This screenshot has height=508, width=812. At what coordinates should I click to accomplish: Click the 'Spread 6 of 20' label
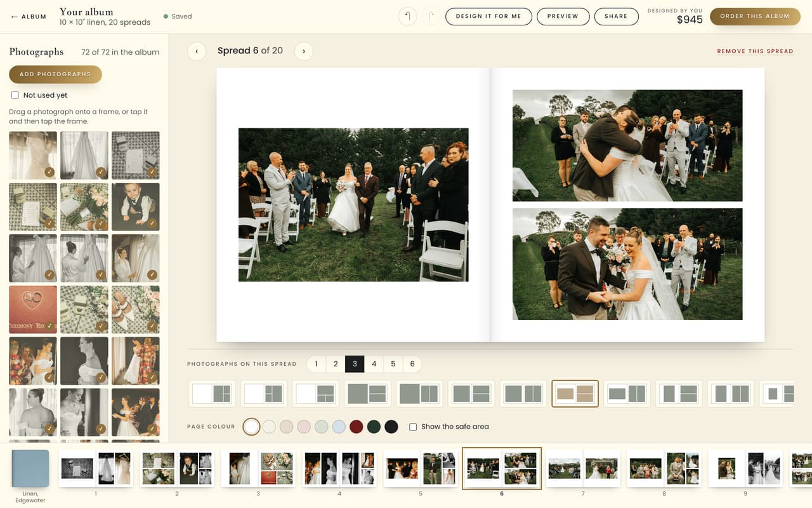click(250, 51)
